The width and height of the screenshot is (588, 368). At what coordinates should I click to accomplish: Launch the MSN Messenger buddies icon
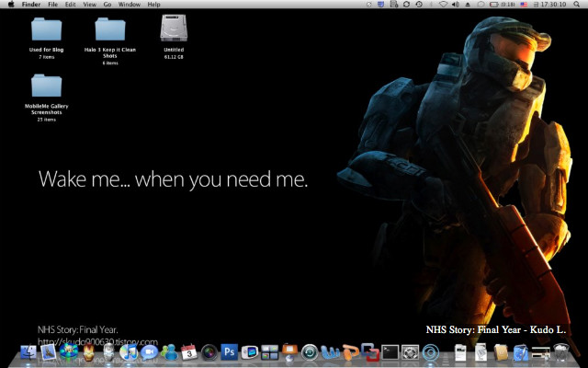[169, 352]
